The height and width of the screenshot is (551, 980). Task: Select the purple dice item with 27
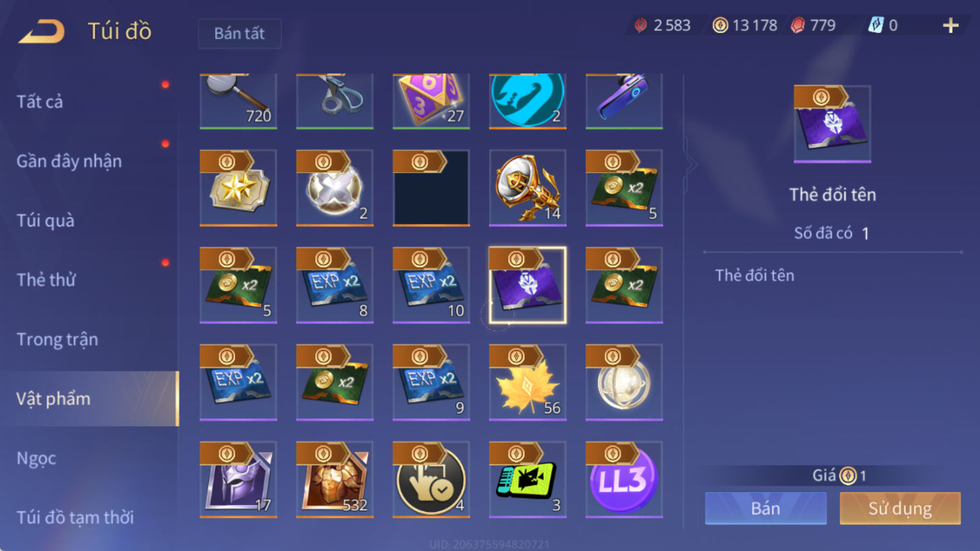click(x=431, y=101)
